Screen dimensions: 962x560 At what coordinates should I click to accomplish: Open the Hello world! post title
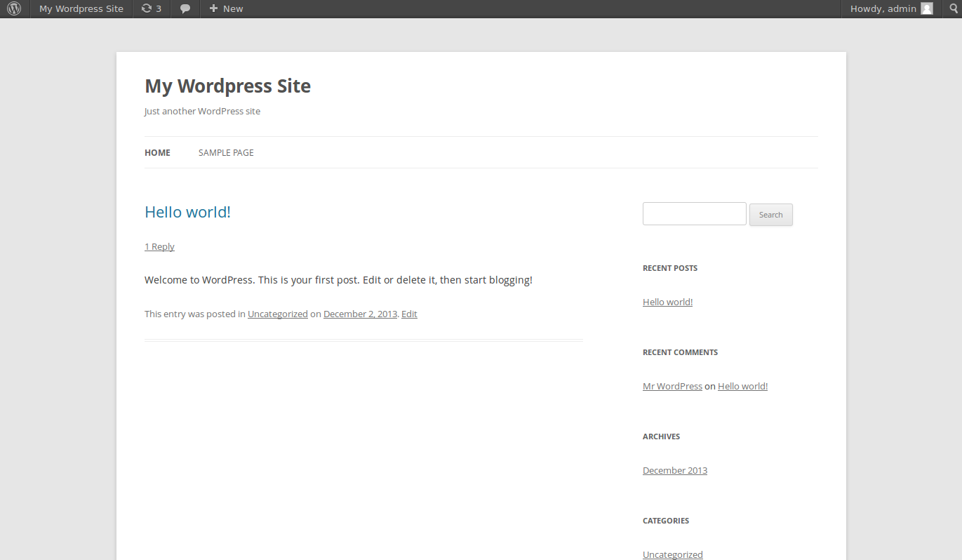point(187,212)
